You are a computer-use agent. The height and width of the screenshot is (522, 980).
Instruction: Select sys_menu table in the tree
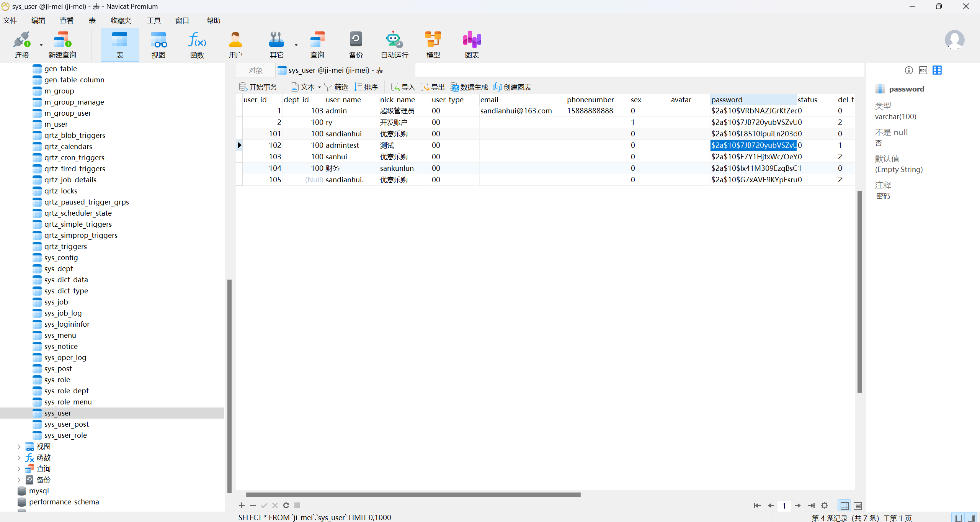click(60, 335)
